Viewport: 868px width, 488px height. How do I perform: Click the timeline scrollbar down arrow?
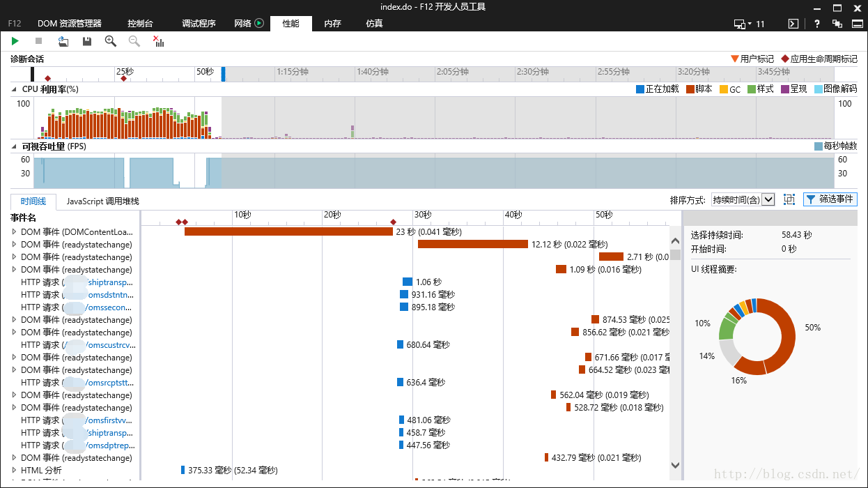[x=675, y=464]
